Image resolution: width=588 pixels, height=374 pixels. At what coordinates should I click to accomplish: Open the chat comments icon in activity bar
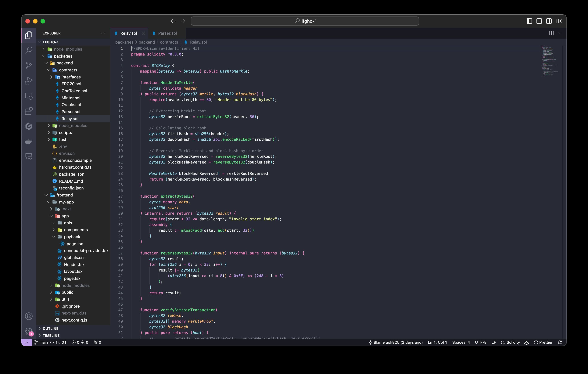tap(29, 156)
